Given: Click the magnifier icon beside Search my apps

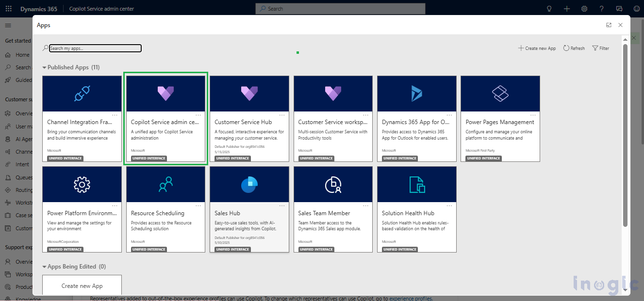Looking at the screenshot, I should pyautogui.click(x=46, y=48).
